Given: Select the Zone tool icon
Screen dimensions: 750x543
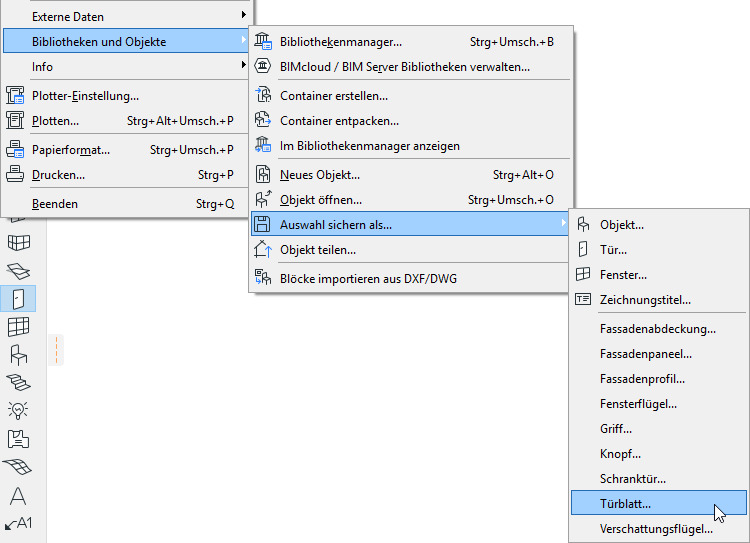Looking at the screenshot, I should 18,438.
